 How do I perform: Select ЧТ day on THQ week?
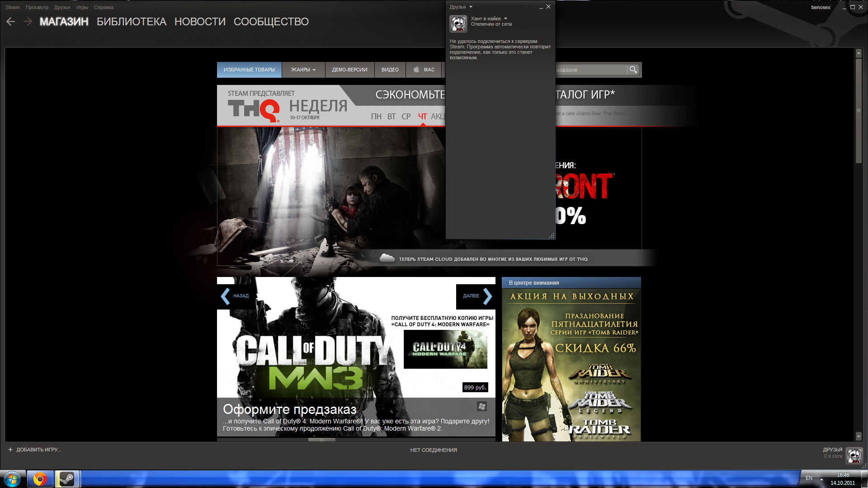tap(422, 117)
